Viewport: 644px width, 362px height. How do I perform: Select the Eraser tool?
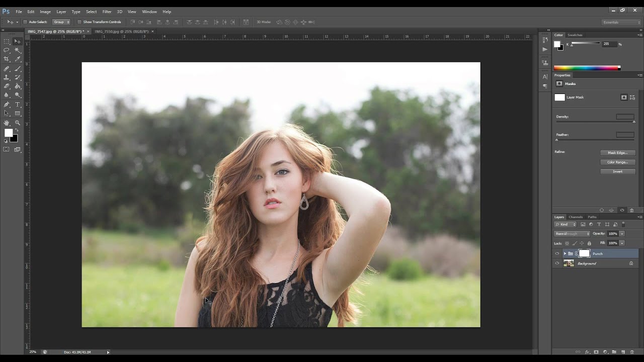7,86
